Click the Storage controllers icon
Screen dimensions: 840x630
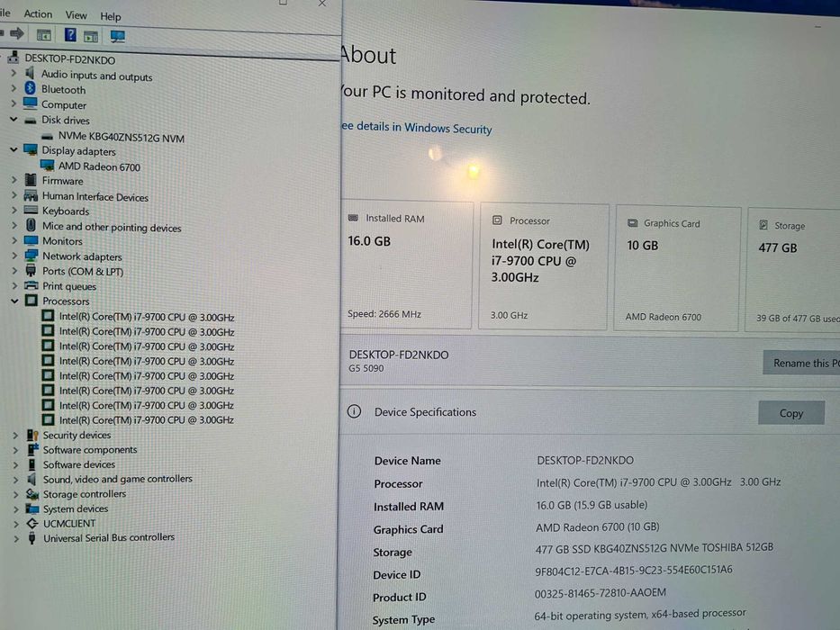coord(32,493)
